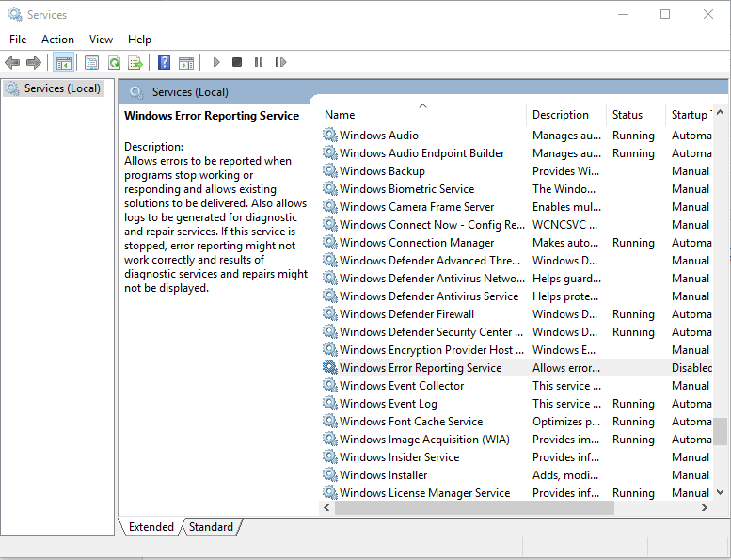Viewport: 731px width, 560px height.
Task: Click horizontal scrollbar right arrow
Action: click(705, 508)
